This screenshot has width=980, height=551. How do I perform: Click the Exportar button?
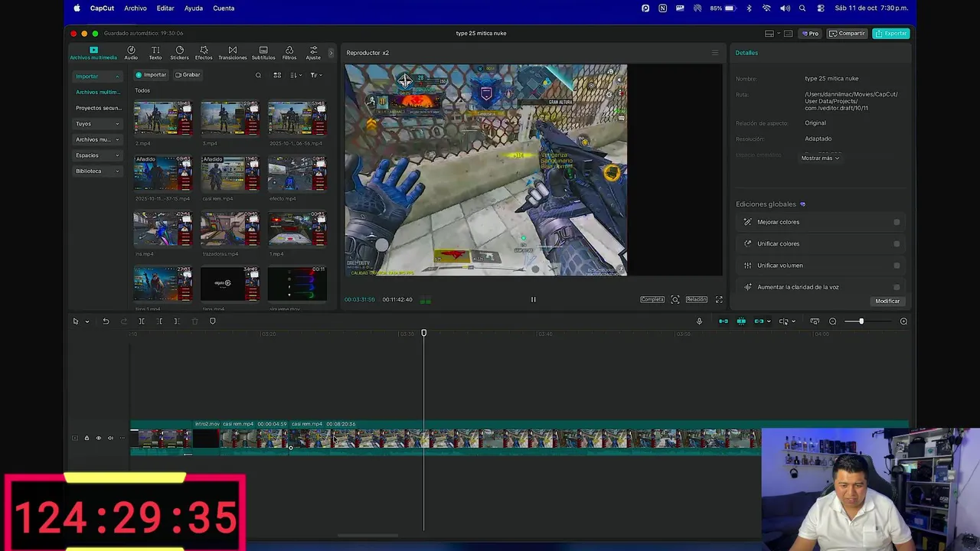[891, 34]
